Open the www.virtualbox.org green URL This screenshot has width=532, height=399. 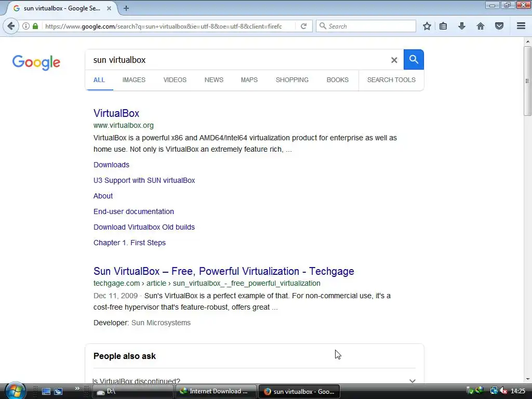tap(124, 126)
